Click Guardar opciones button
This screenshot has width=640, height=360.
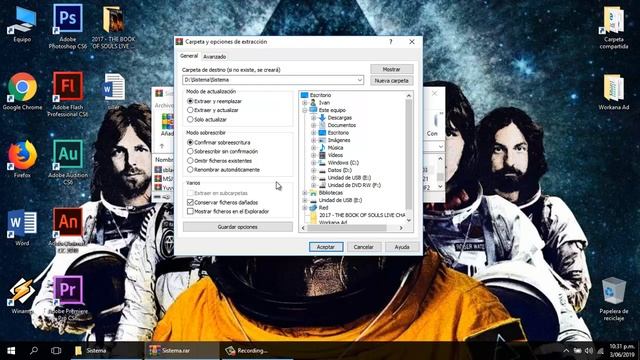click(x=238, y=227)
